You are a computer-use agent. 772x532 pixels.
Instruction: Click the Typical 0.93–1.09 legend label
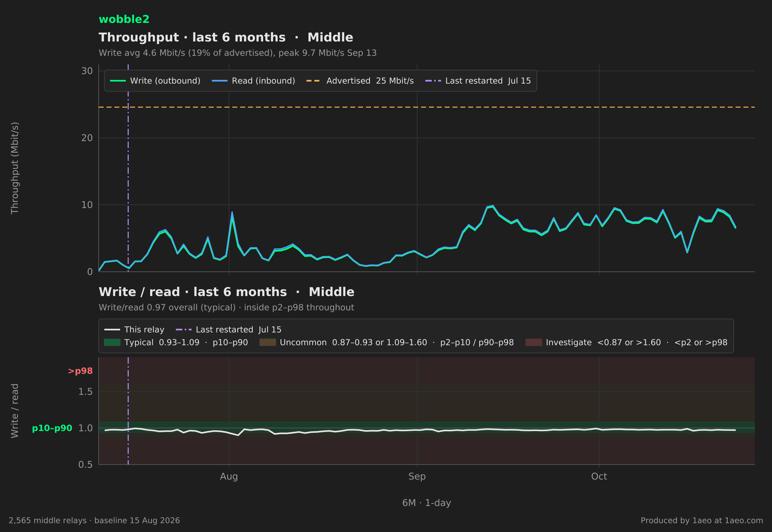[186, 343]
